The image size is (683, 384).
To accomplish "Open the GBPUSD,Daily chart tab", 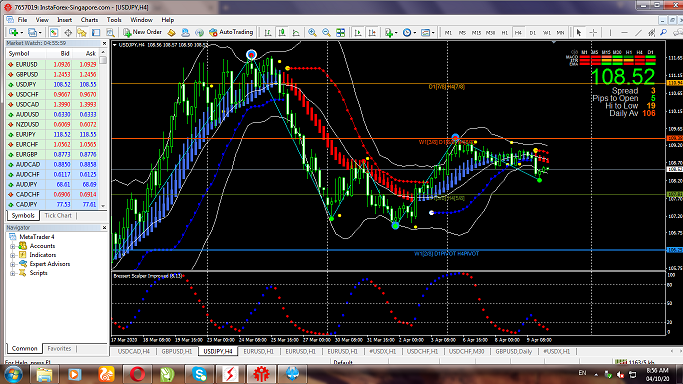I will click(514, 351).
